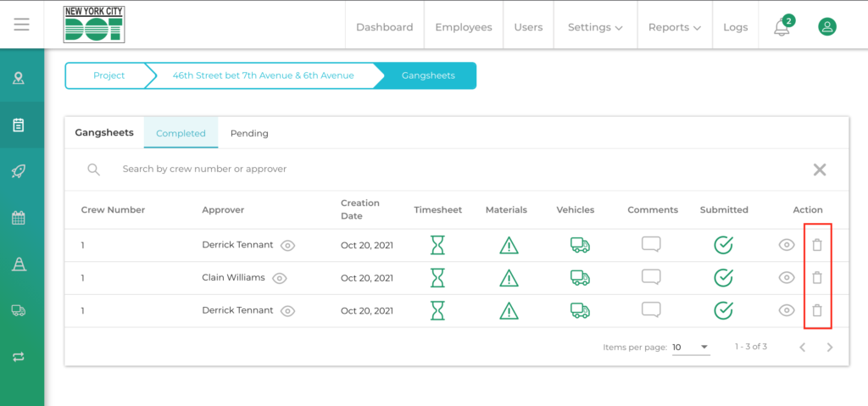The width and height of the screenshot is (868, 406).
Task: Open the truck icon in sidebar
Action: 19,310
